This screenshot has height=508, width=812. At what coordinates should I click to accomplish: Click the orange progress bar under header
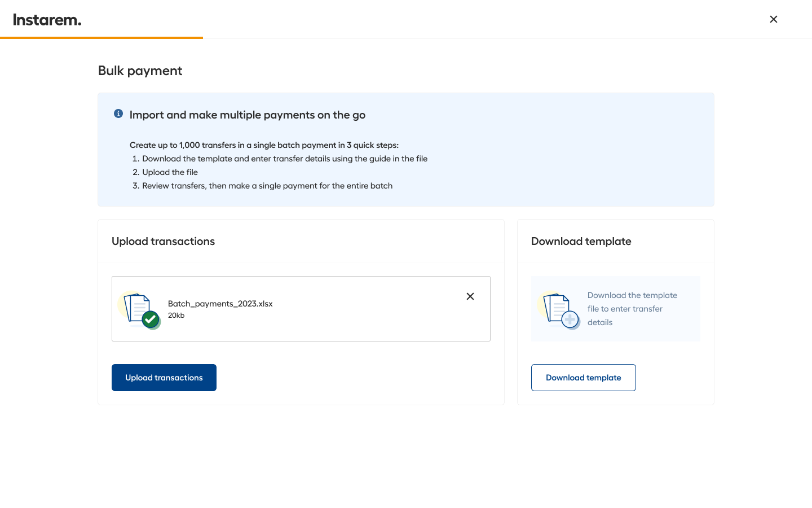click(x=101, y=38)
